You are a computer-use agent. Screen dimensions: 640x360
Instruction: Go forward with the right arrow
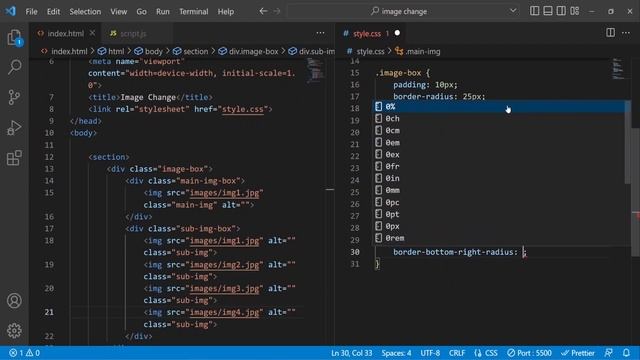click(x=277, y=11)
